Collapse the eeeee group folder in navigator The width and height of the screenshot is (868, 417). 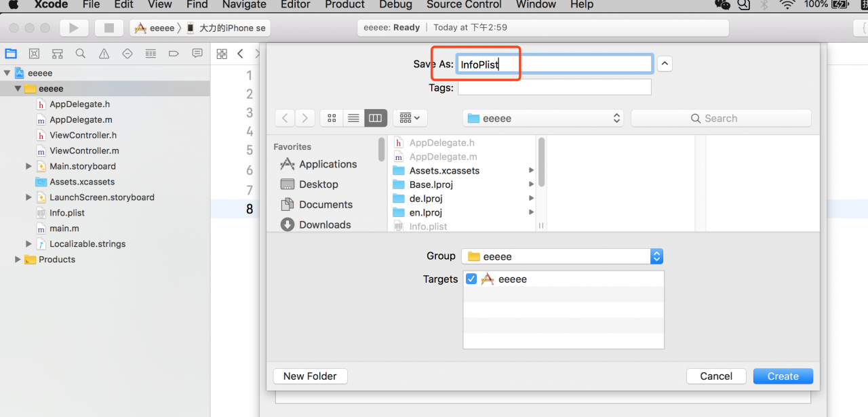pyautogui.click(x=18, y=89)
